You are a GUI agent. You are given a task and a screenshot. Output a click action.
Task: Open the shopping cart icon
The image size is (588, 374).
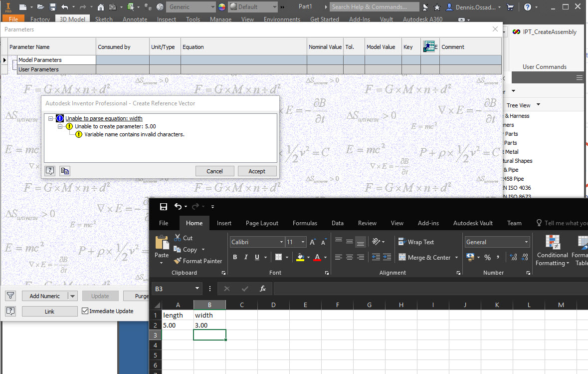pos(510,7)
